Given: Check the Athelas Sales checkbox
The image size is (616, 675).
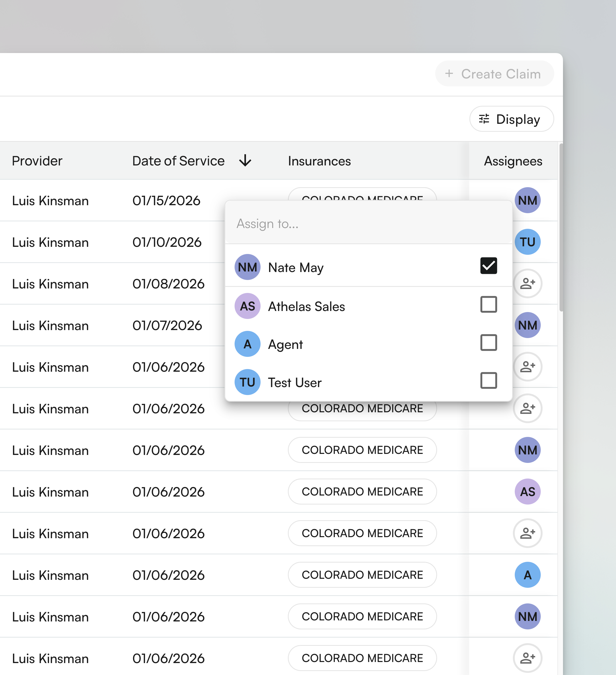Looking at the screenshot, I should point(489,304).
